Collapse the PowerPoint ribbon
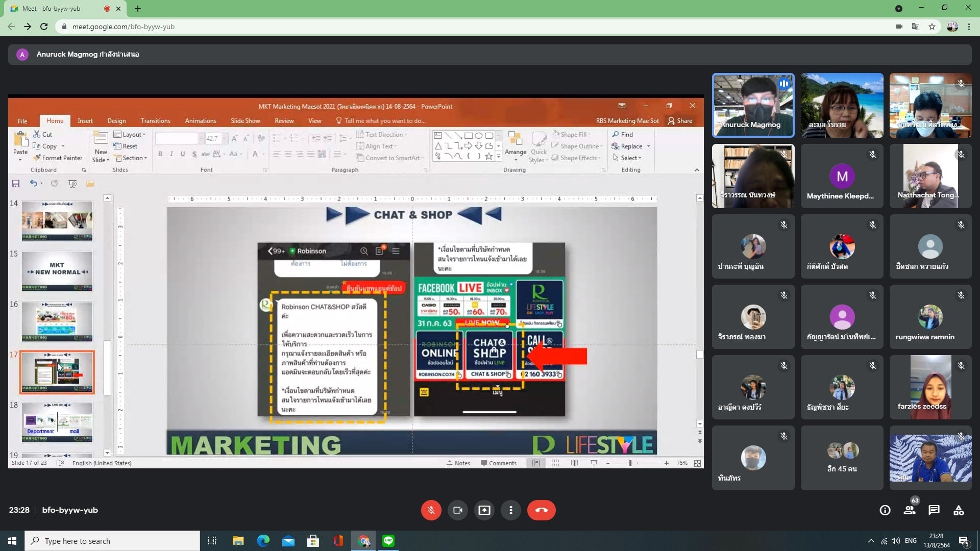The height and width of the screenshot is (551, 980). [697, 170]
